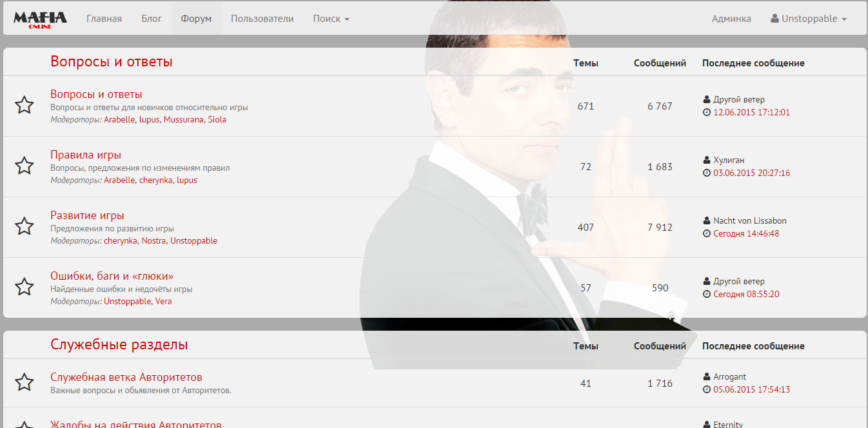This screenshot has height=428, width=868.
Task: Star the Ошибки, баги и «глюки» forum
Action: pyautogui.click(x=25, y=287)
